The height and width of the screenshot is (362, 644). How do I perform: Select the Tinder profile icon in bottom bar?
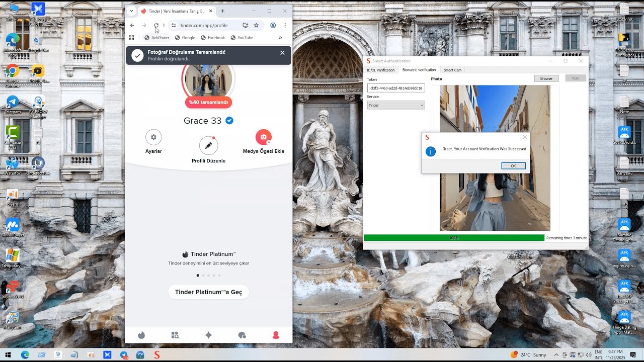tap(276, 335)
